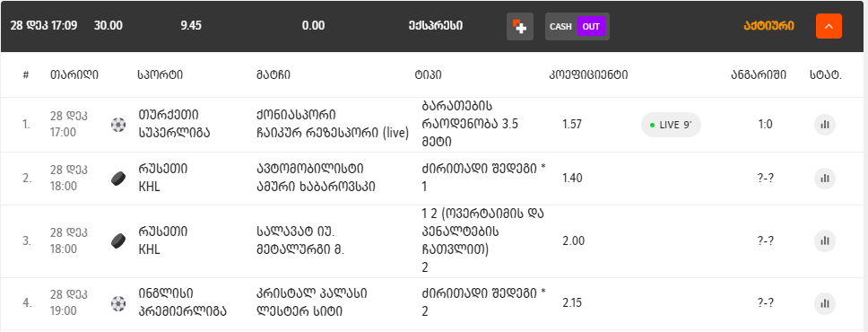Collapse the bet details with orange chevron
The image size is (868, 332).
point(829,26)
